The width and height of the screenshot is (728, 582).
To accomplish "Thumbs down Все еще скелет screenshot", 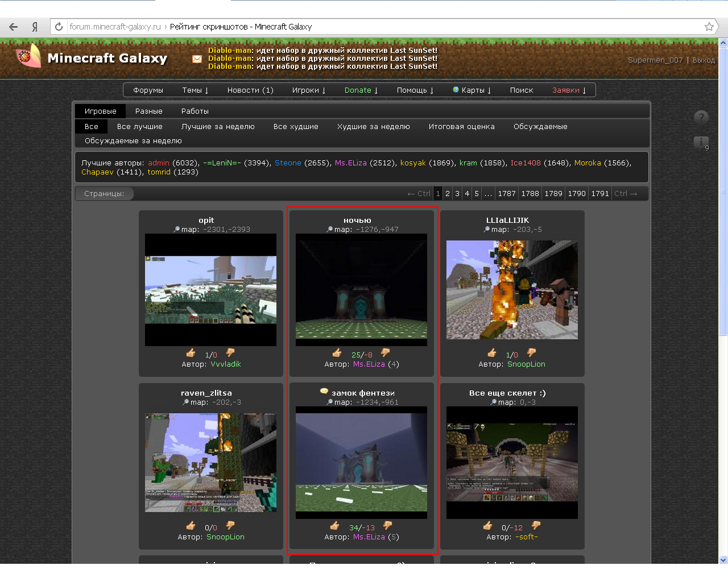I will click(x=536, y=526).
